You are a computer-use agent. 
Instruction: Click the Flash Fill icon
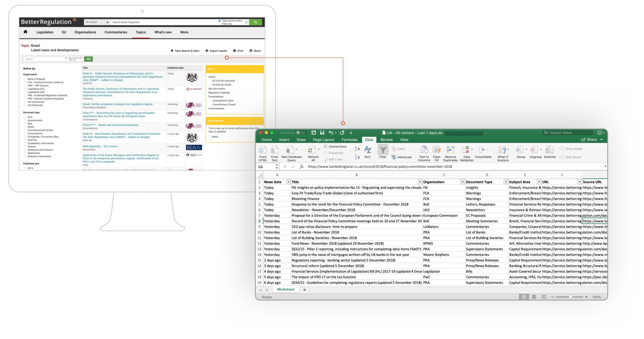point(436,150)
